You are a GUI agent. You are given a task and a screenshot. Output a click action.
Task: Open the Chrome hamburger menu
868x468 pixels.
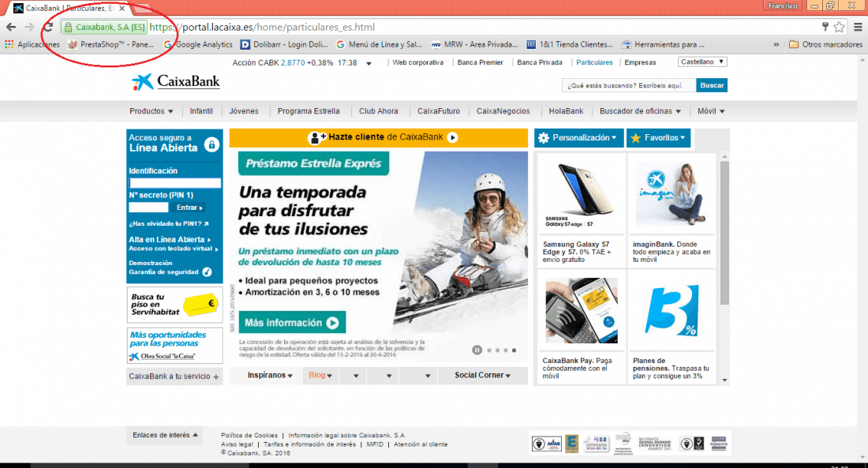tap(858, 27)
